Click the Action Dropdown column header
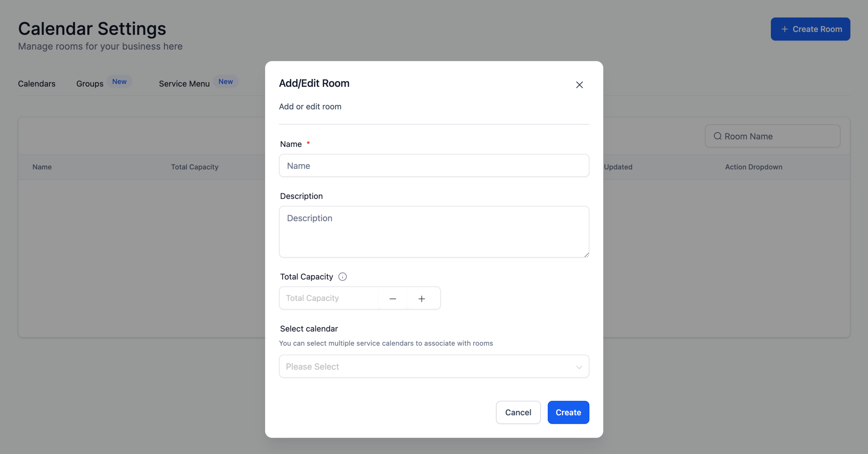 point(753,167)
